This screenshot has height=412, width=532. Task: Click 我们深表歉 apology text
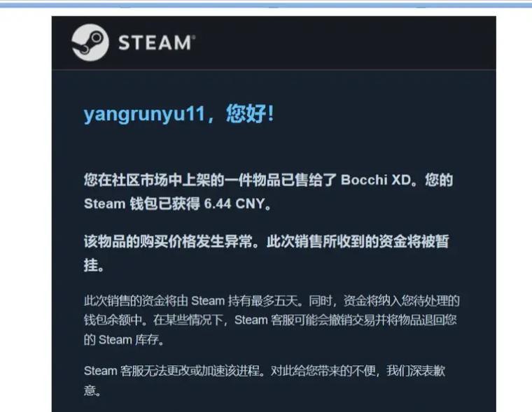click(416, 371)
